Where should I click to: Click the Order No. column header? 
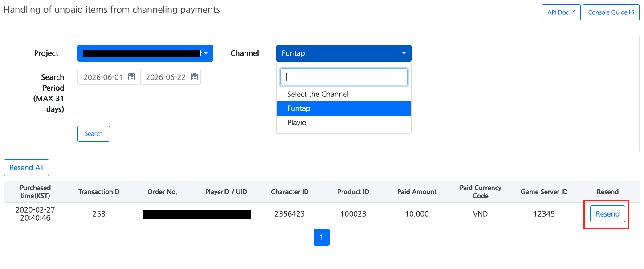[x=163, y=192]
